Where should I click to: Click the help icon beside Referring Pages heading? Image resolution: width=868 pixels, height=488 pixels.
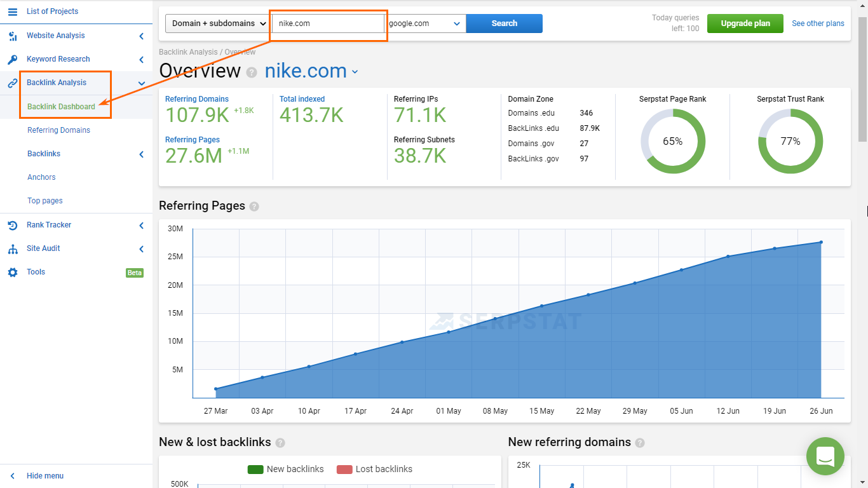point(254,206)
